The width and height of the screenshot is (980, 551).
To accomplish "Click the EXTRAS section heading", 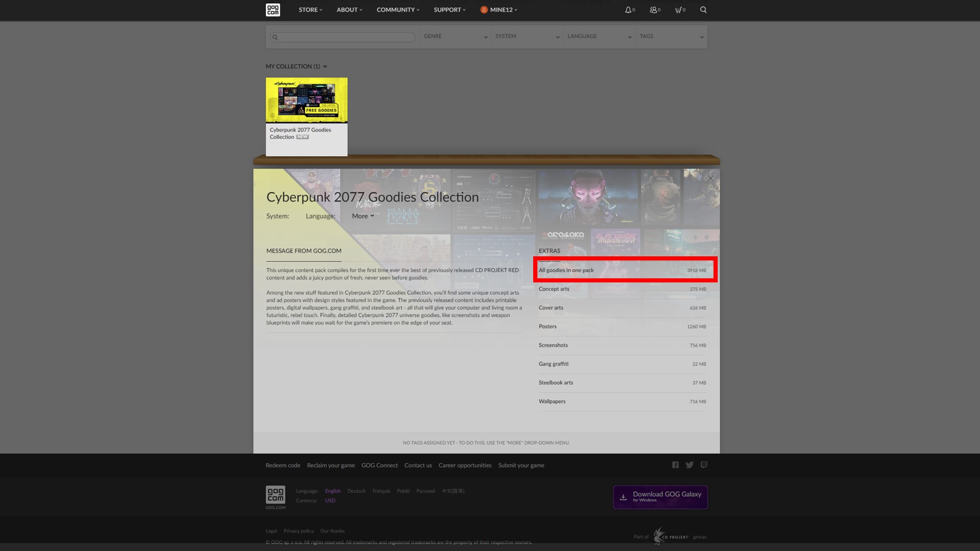I will (549, 250).
